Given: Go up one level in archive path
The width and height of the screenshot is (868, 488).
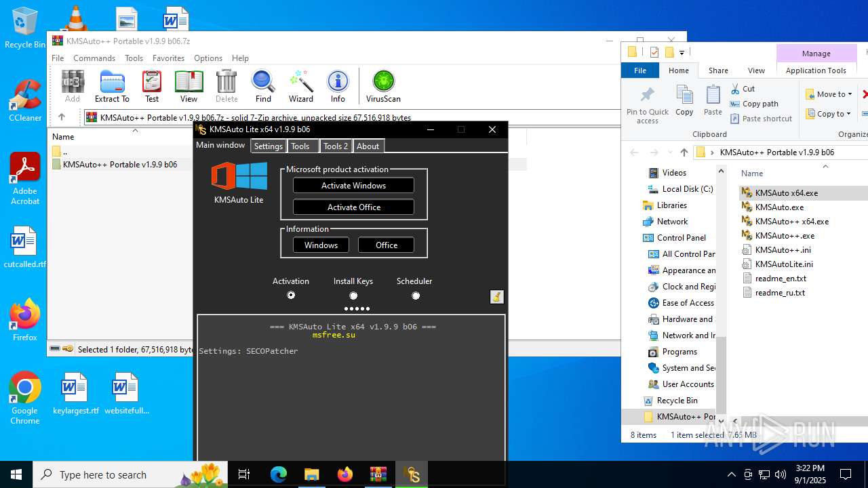Looking at the screenshot, I should pos(62,117).
